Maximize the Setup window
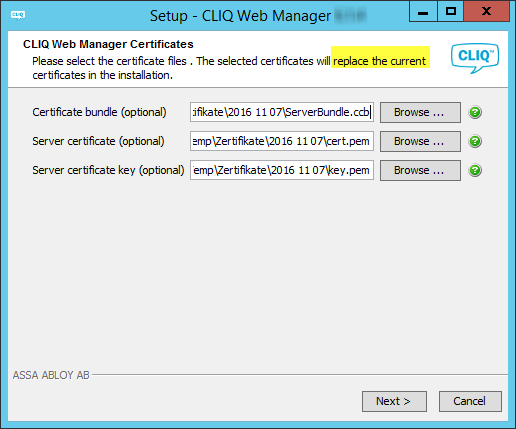 pyautogui.click(x=451, y=11)
